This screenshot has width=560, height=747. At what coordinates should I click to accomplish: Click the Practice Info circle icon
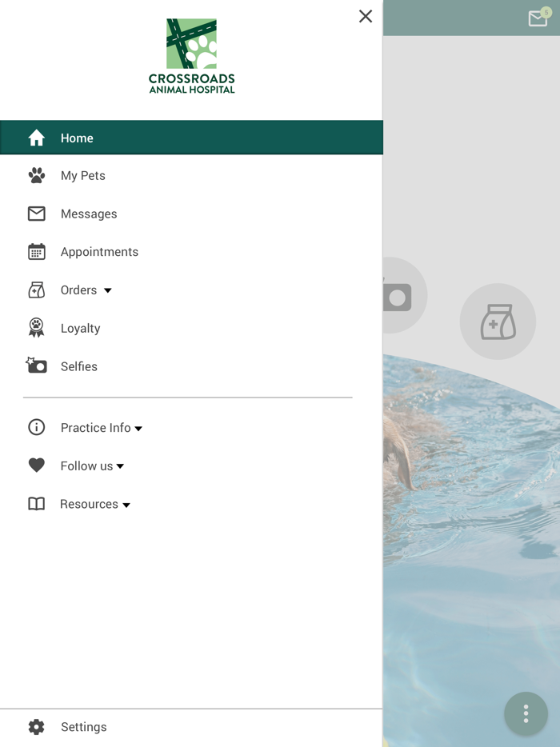tap(36, 427)
